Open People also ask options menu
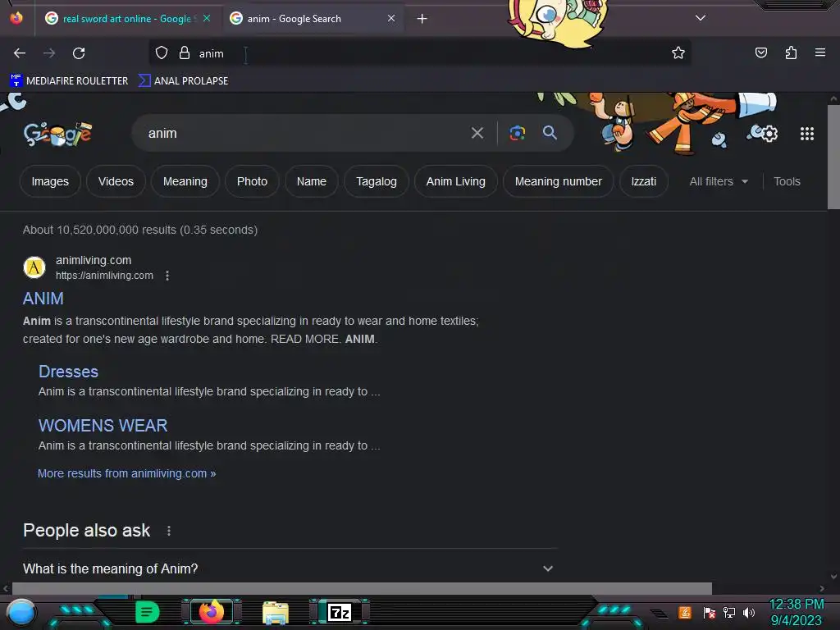The height and width of the screenshot is (630, 840). pyautogui.click(x=169, y=531)
